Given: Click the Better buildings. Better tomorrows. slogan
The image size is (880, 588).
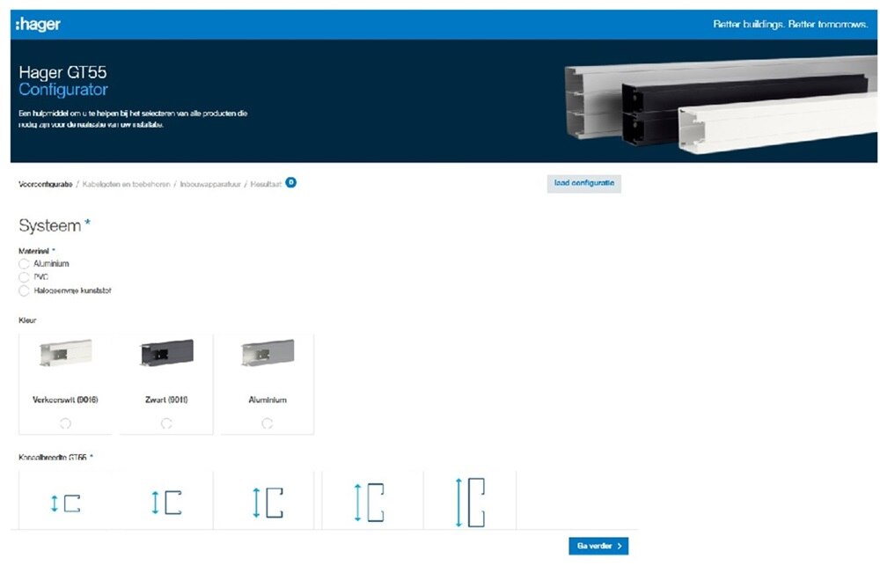Looking at the screenshot, I should point(790,24).
